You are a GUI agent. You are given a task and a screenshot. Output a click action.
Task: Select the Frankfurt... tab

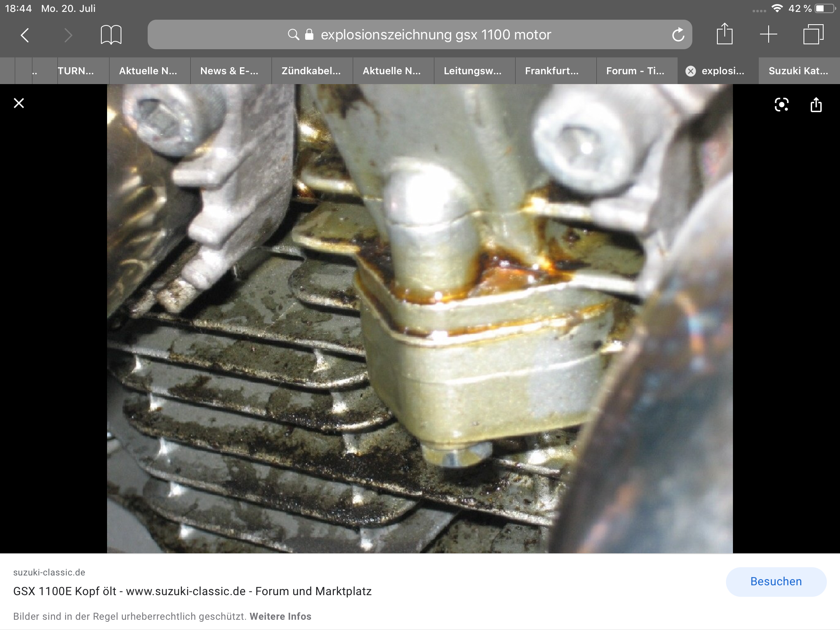pyautogui.click(x=552, y=71)
